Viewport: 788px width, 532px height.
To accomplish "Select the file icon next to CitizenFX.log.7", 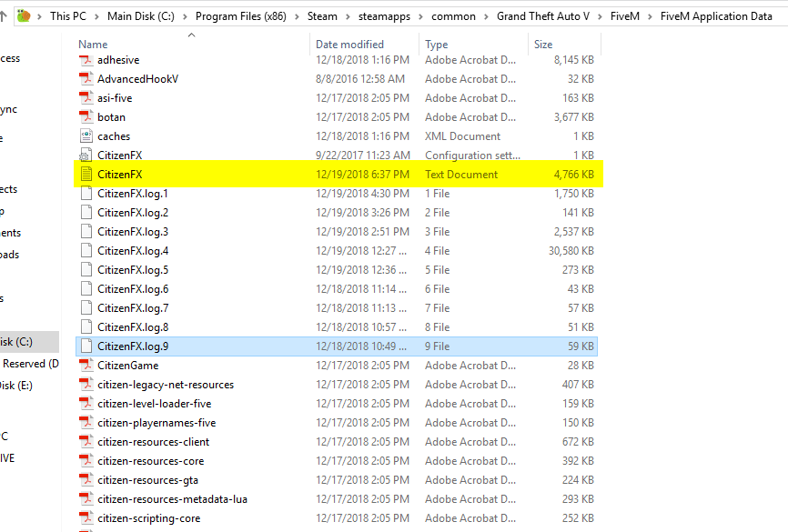I will [x=86, y=308].
